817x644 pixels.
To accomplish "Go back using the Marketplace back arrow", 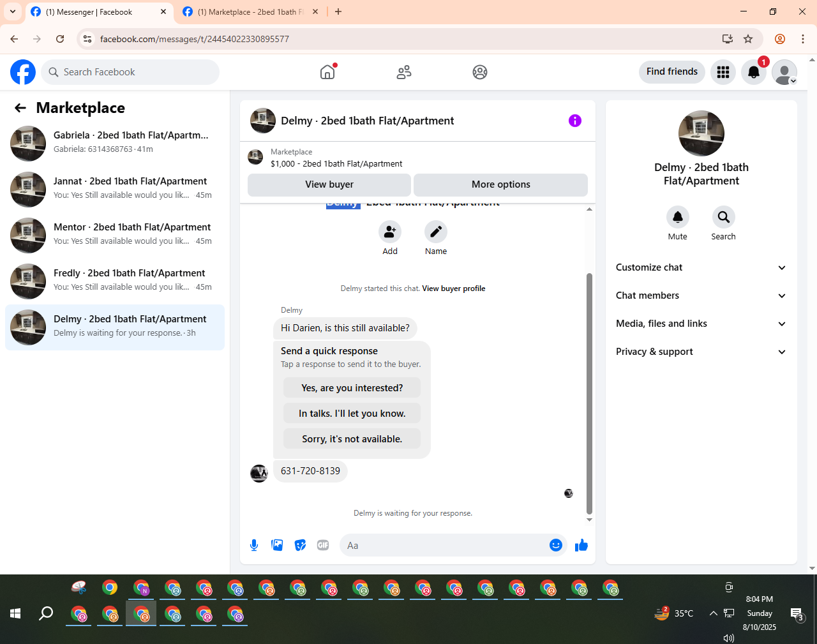I will 20,108.
